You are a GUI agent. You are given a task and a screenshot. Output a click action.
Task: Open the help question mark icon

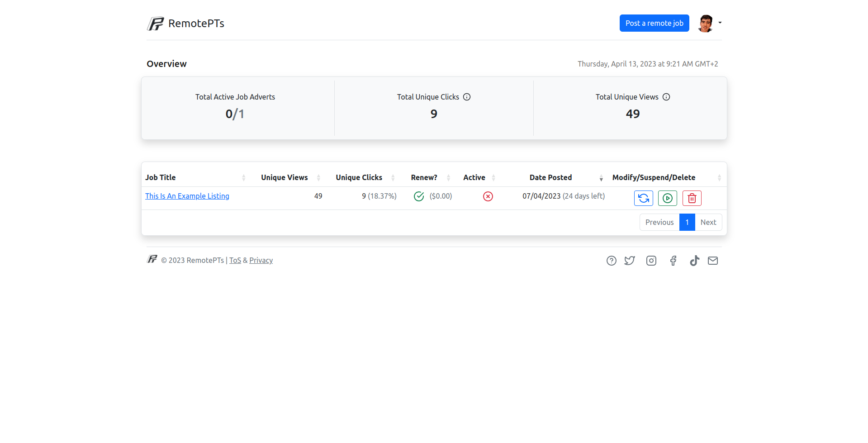click(612, 261)
